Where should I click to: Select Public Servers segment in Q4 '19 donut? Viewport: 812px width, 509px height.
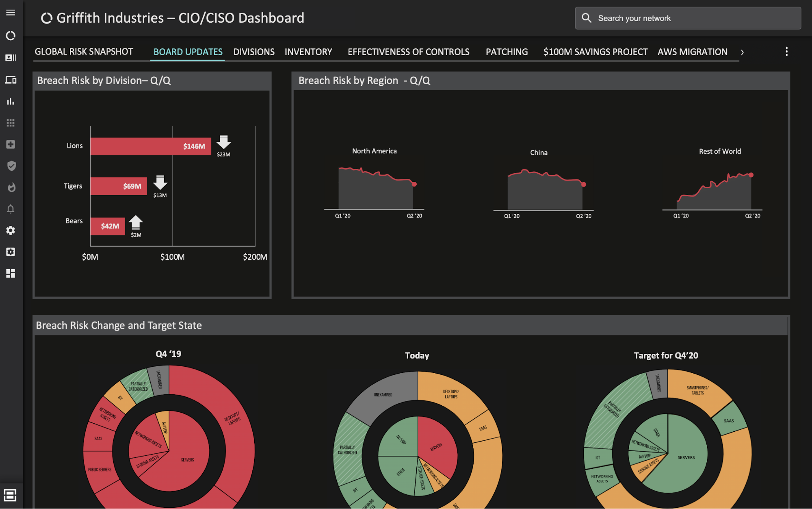[100, 470]
